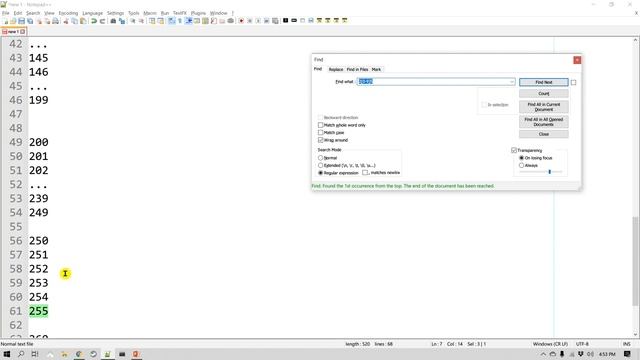This screenshot has height=360, width=640.
Task: Click the Start Recording macro icon
Action: (241, 21)
